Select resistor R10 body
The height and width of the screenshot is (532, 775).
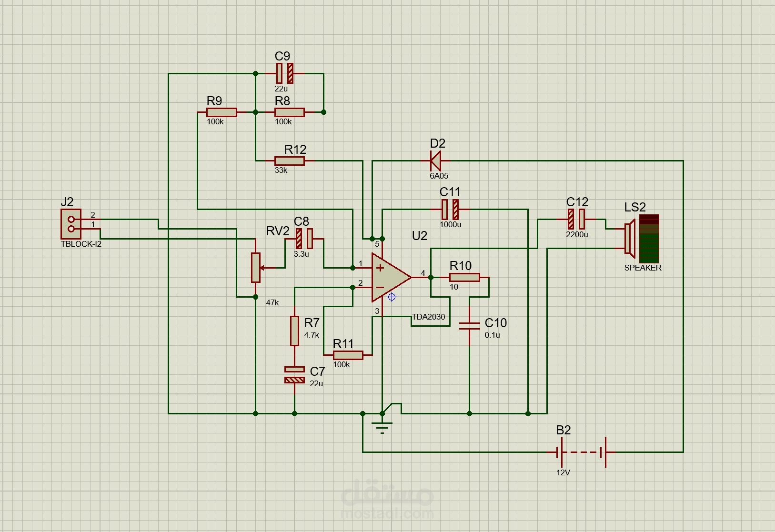[x=464, y=277]
